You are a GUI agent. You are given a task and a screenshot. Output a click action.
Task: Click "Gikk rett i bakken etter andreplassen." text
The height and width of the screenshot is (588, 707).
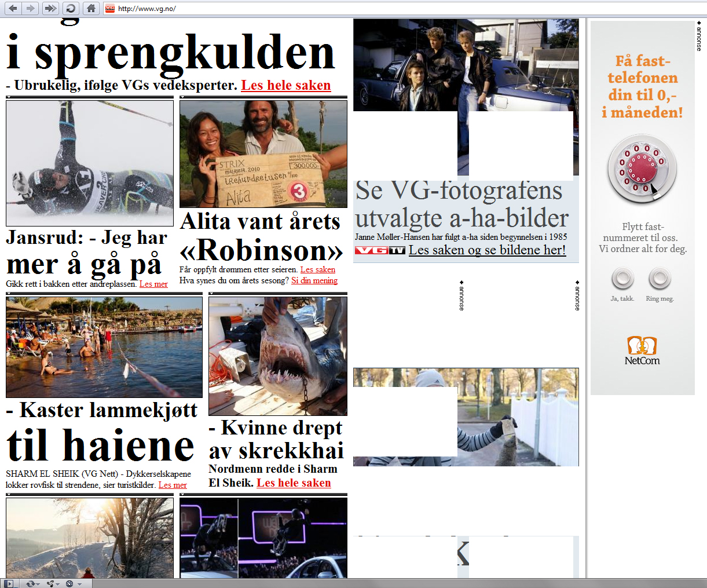[x=72, y=284]
